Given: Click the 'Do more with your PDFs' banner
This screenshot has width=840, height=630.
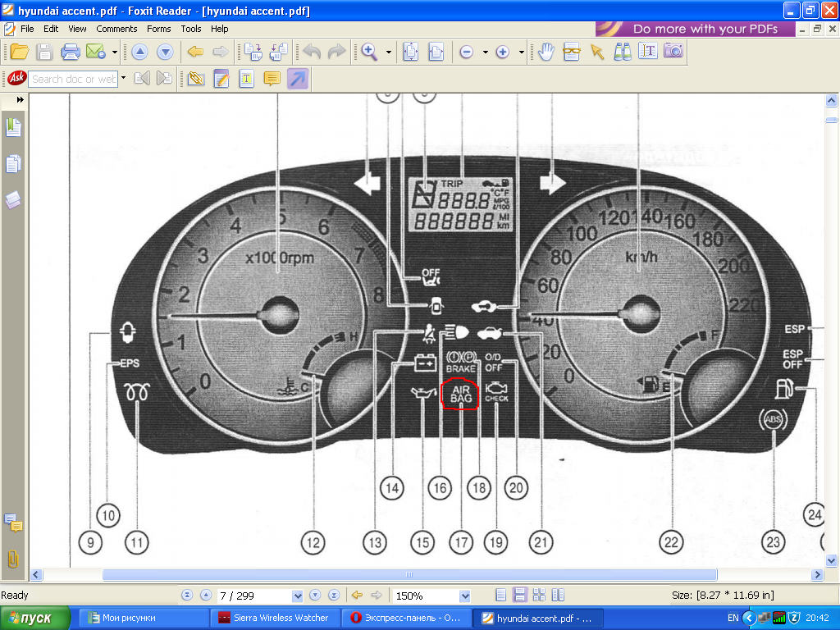Looking at the screenshot, I should (x=696, y=29).
